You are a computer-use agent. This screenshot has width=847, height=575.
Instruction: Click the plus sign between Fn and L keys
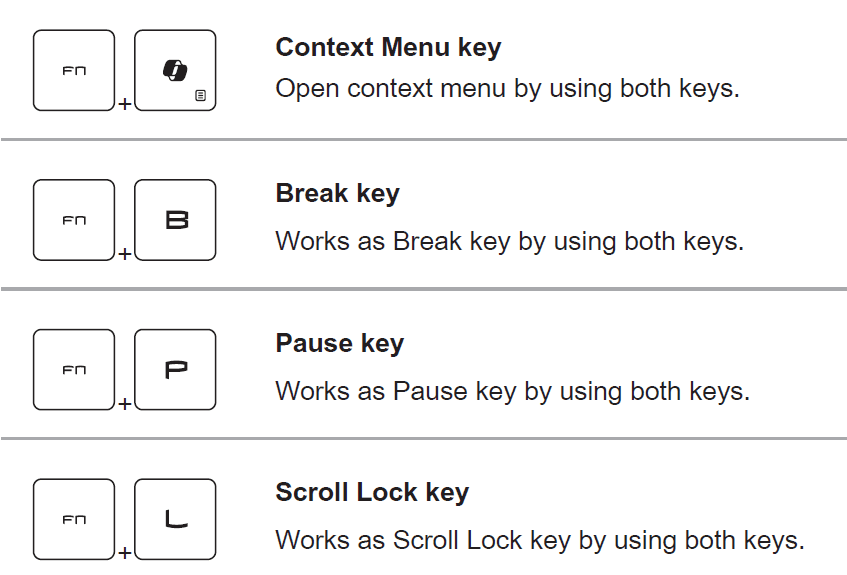pos(124,553)
